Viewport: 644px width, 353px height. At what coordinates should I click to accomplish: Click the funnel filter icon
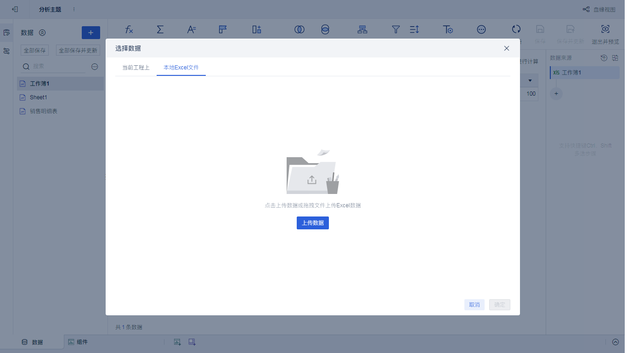coord(396,29)
